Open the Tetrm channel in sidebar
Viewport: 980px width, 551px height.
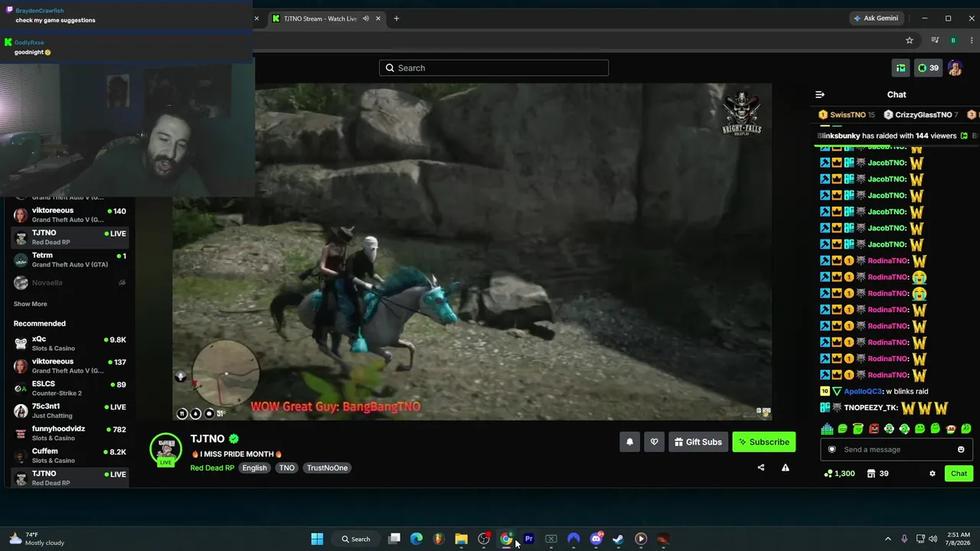coord(70,259)
